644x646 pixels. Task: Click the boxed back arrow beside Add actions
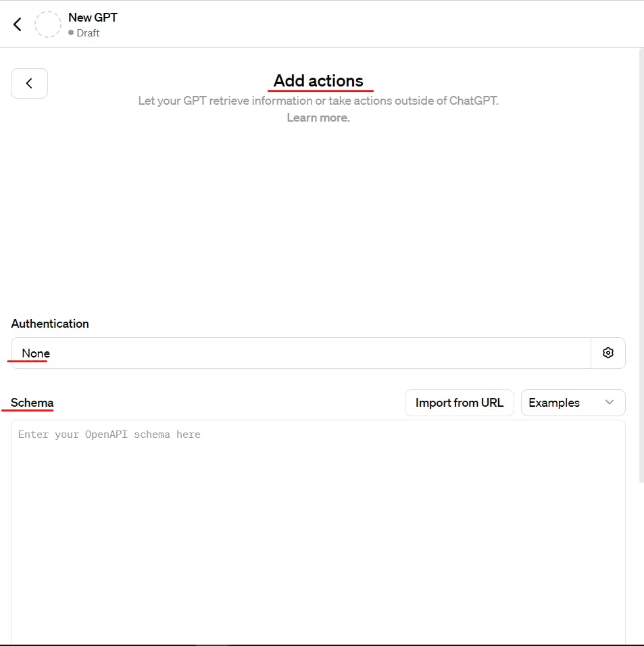(x=29, y=83)
